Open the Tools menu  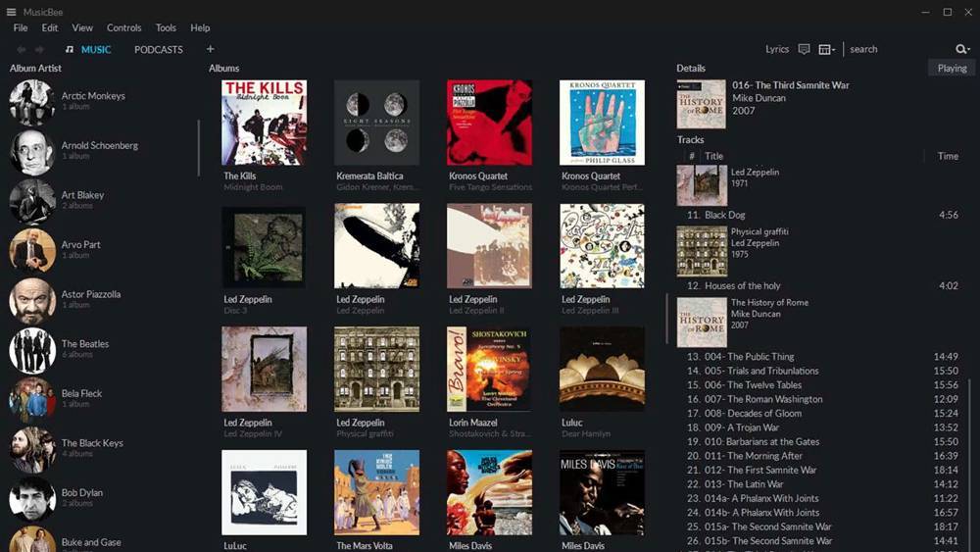[166, 27]
